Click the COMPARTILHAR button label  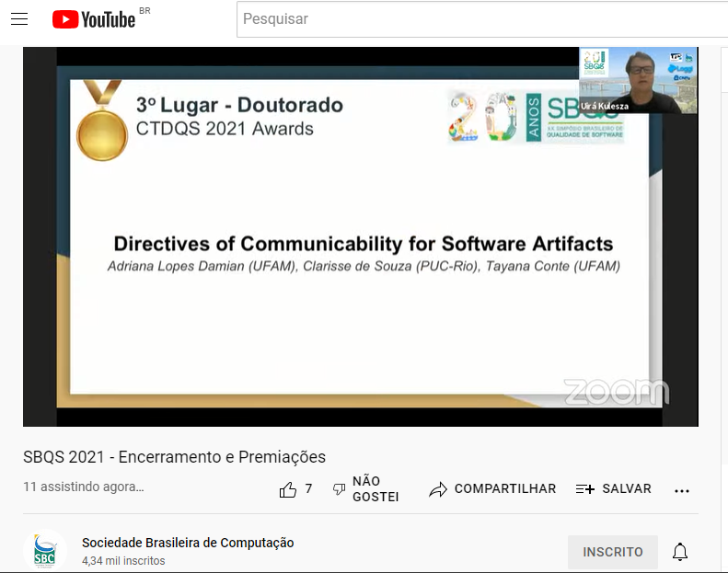point(505,489)
